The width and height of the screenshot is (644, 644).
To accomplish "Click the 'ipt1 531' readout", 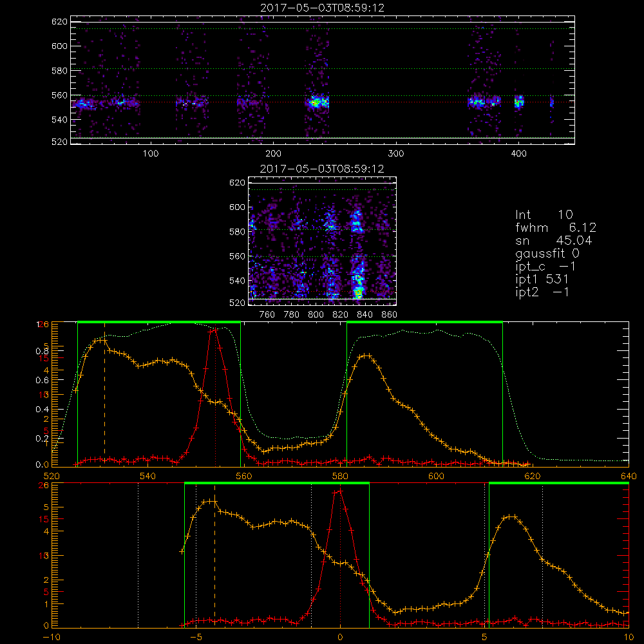I will [x=542, y=279].
